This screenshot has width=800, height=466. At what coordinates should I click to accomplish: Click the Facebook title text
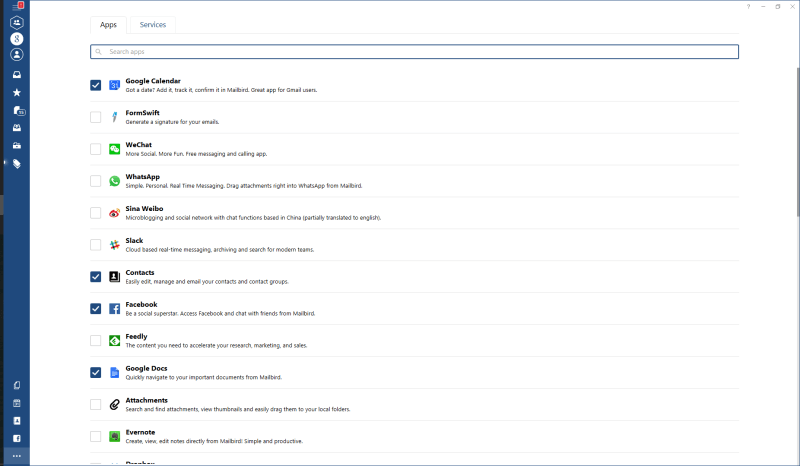point(141,304)
